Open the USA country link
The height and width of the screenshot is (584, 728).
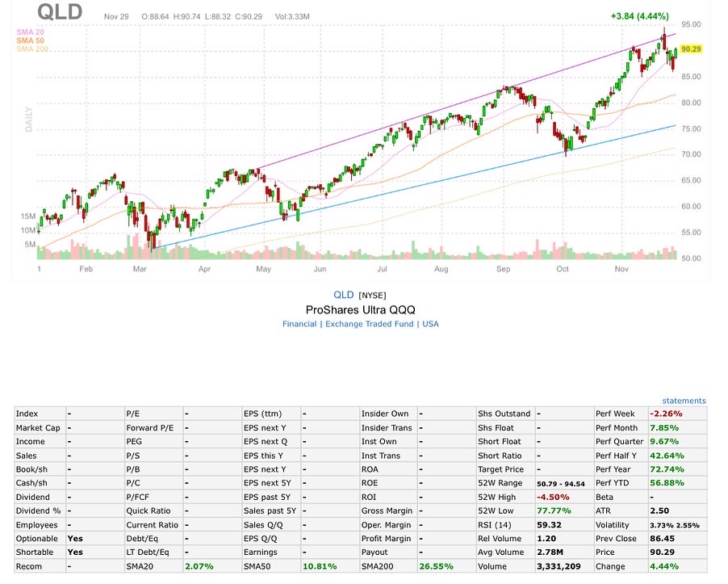click(x=430, y=324)
